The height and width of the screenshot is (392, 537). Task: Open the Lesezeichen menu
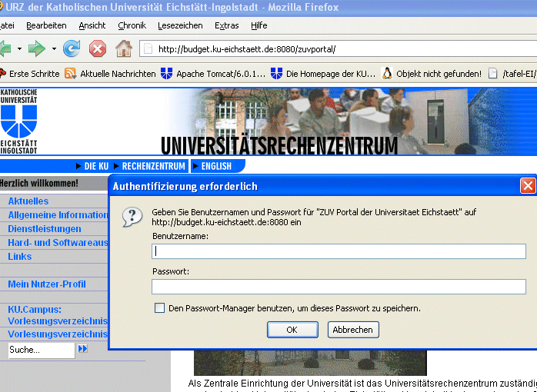click(180, 25)
